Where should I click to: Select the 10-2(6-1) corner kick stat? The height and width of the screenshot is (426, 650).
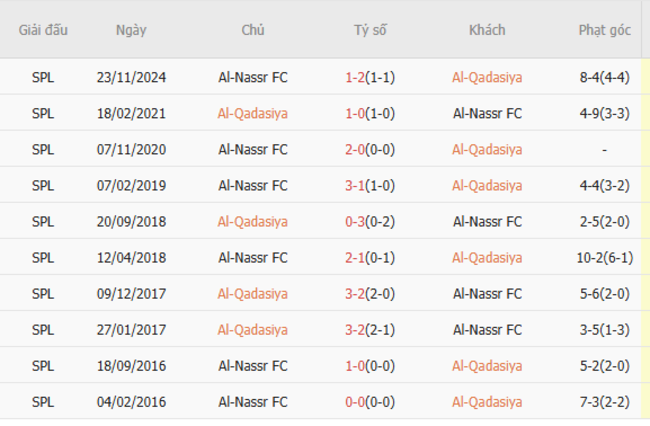tap(604, 257)
